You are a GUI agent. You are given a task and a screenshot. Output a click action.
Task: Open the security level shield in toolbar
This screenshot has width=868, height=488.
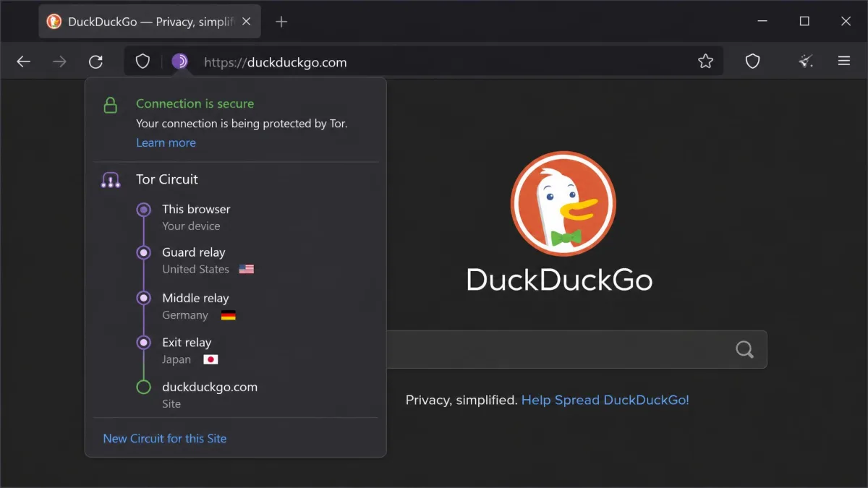(753, 61)
